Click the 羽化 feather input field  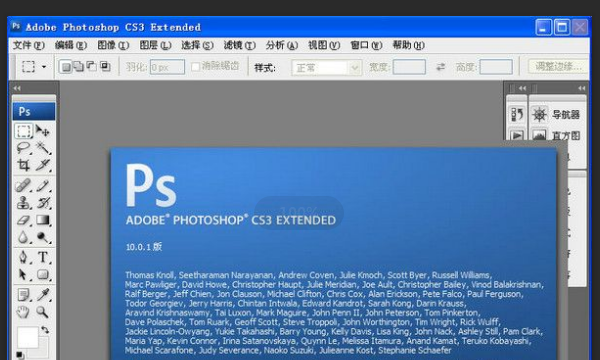pyautogui.click(x=167, y=67)
